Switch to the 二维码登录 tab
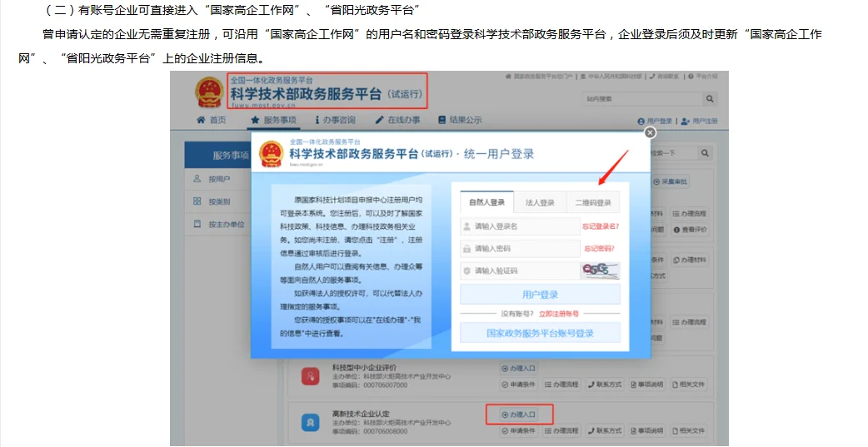 tap(593, 202)
